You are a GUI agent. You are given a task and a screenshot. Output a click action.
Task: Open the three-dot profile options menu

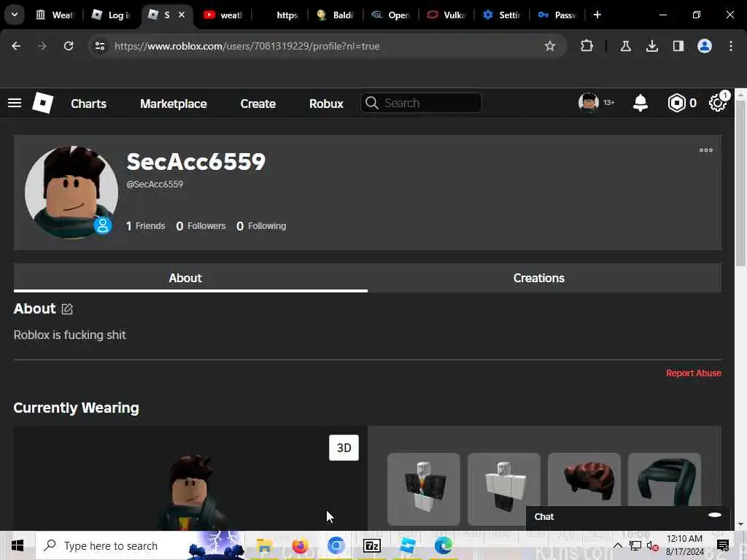tap(706, 150)
